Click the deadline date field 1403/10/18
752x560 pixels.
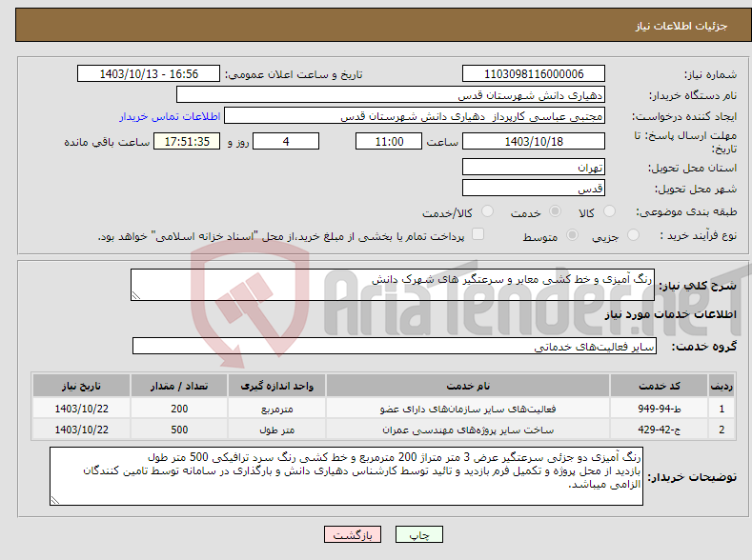[x=534, y=141]
